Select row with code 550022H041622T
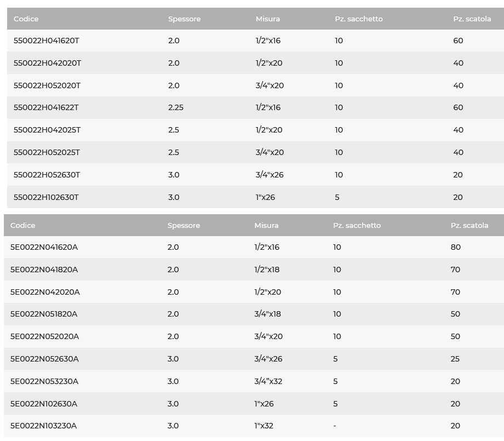The width and height of the screenshot is (504, 441). tap(46, 107)
